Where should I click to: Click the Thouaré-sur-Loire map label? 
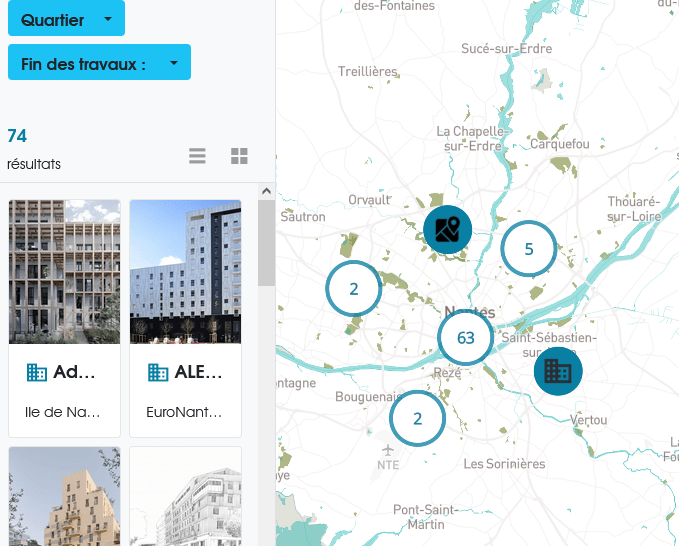click(634, 209)
